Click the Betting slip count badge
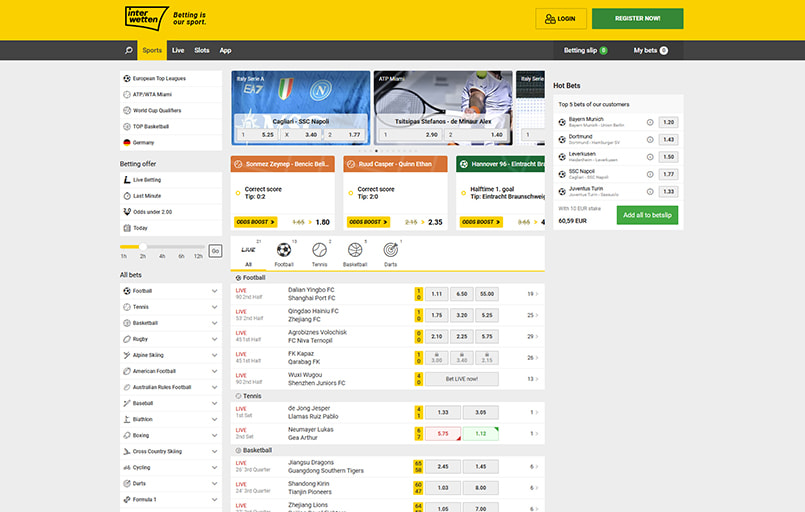Screen dimensions: 805x512 coord(604,50)
